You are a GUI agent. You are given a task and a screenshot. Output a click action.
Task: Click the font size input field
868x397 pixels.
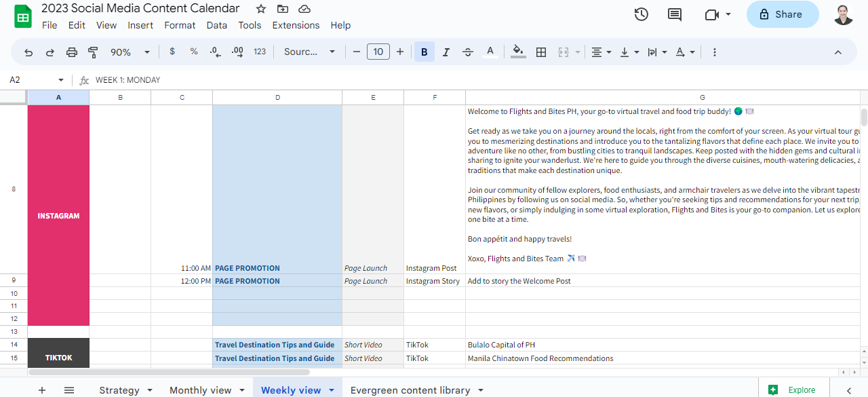(x=378, y=52)
